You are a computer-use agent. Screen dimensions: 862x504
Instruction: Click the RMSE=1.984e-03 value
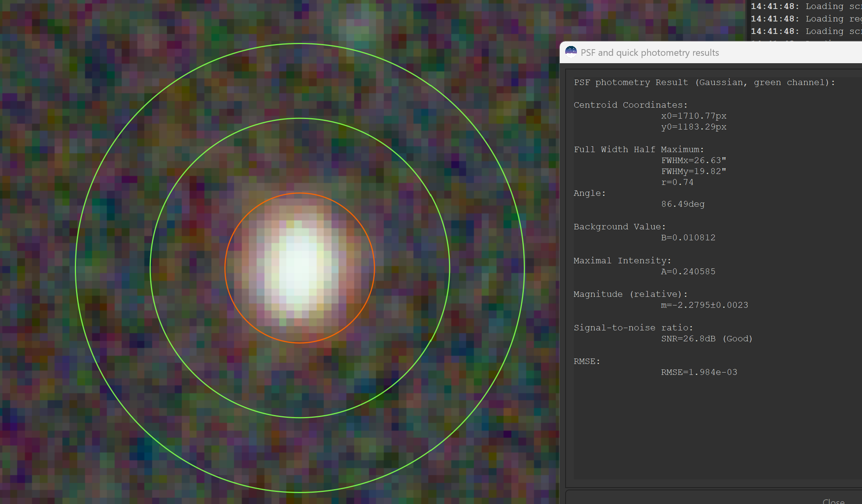pos(699,372)
